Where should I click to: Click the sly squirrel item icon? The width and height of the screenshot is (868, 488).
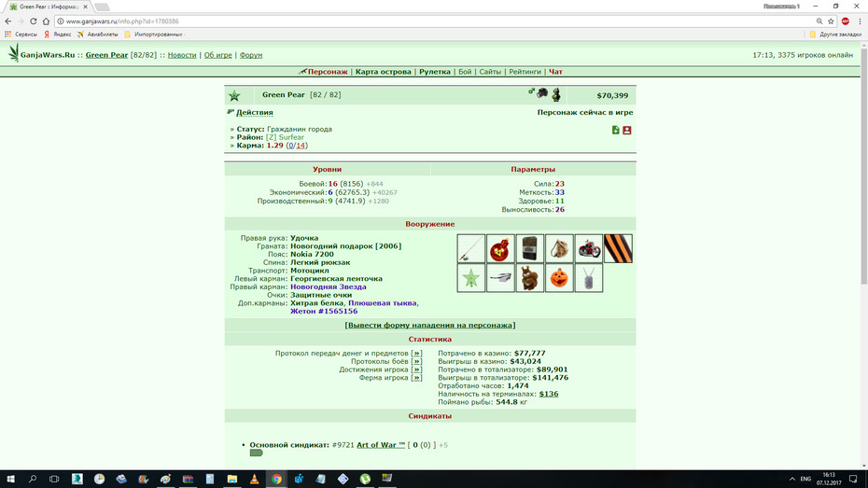530,278
